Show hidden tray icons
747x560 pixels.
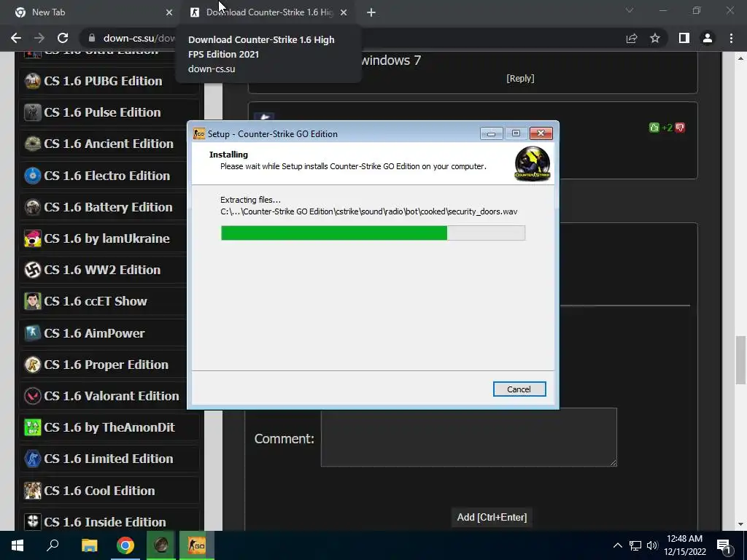(617, 545)
